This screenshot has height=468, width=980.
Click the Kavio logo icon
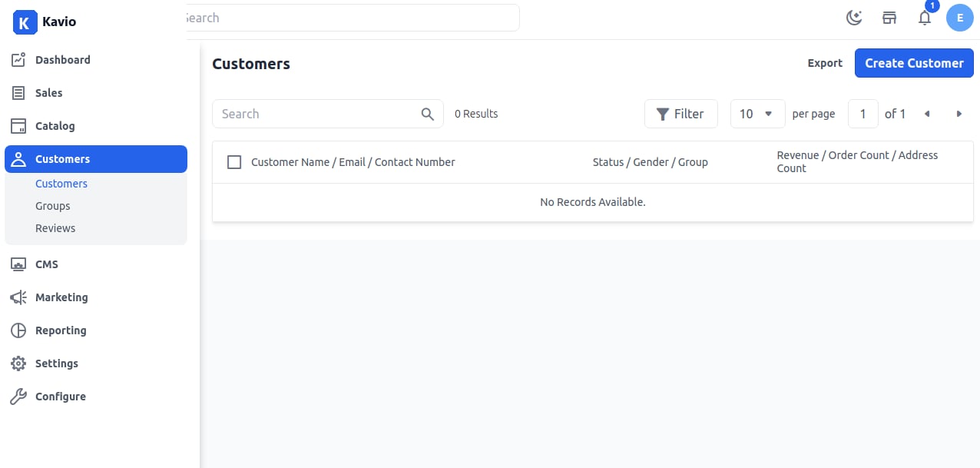[25, 22]
